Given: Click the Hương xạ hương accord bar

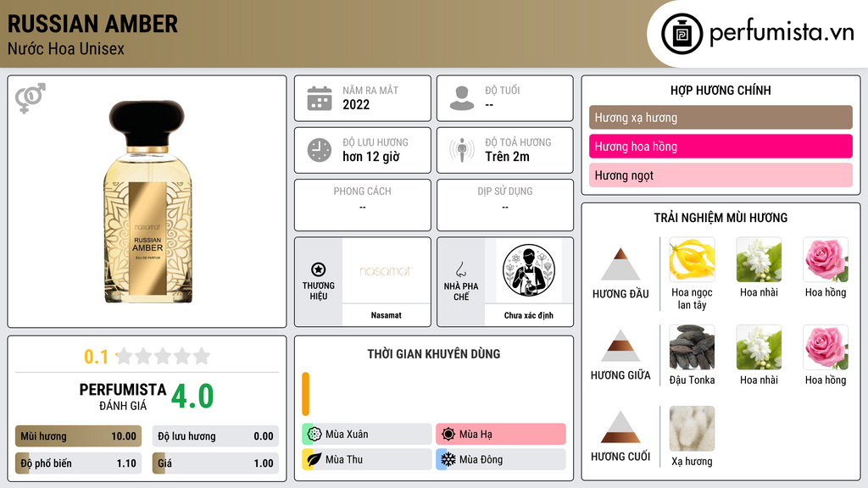Looking at the screenshot, I should pyautogui.click(x=721, y=117).
